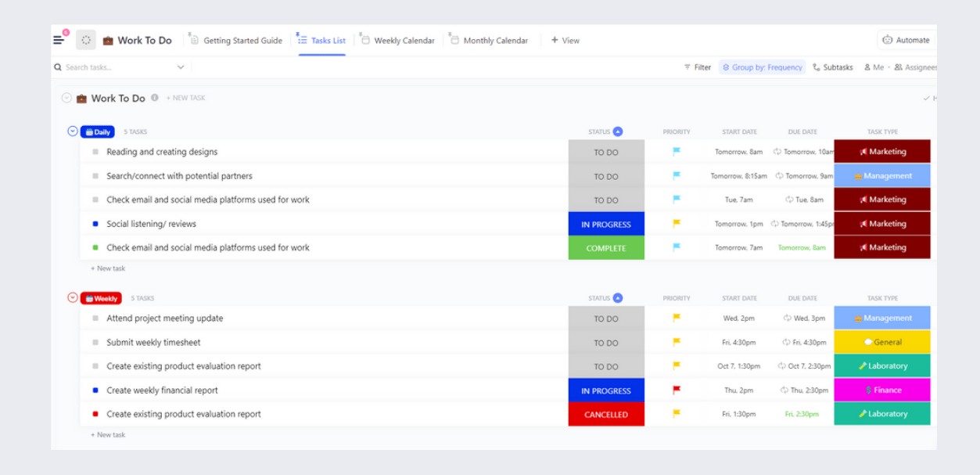Viewport: 980px width, 475px height.
Task: Toggle status square for Reading and creating designs
Action: 95,152
